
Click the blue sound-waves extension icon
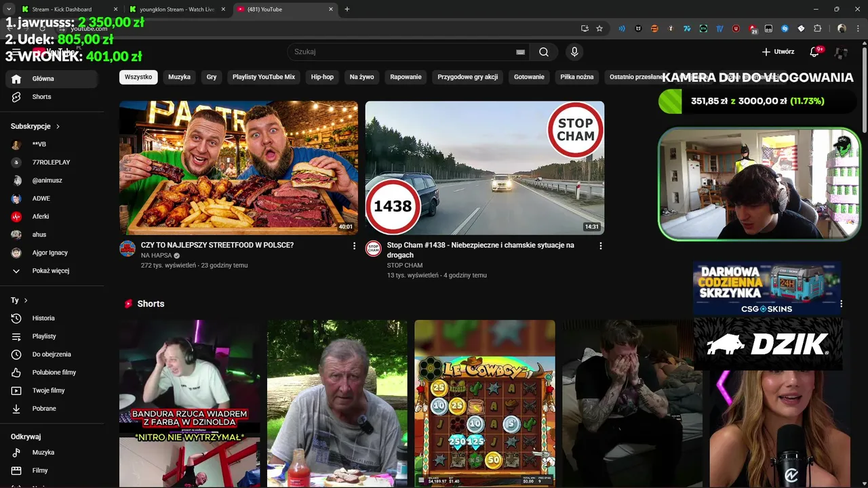pos(622,28)
